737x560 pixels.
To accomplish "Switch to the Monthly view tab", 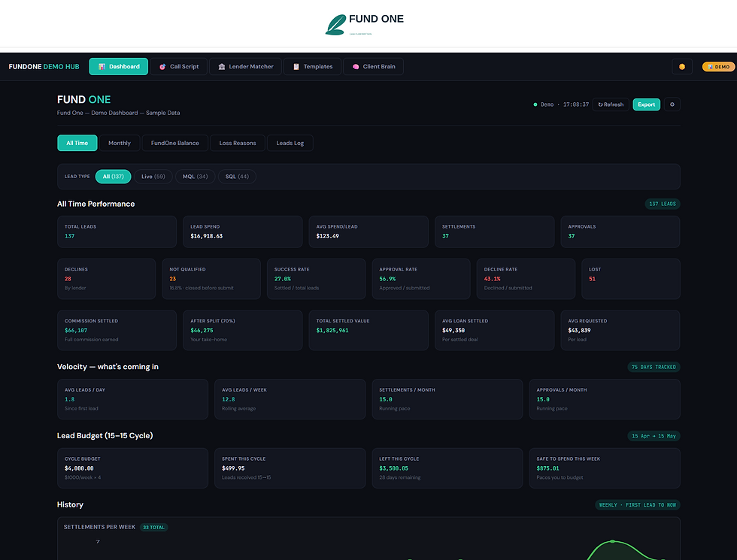I will tap(120, 143).
